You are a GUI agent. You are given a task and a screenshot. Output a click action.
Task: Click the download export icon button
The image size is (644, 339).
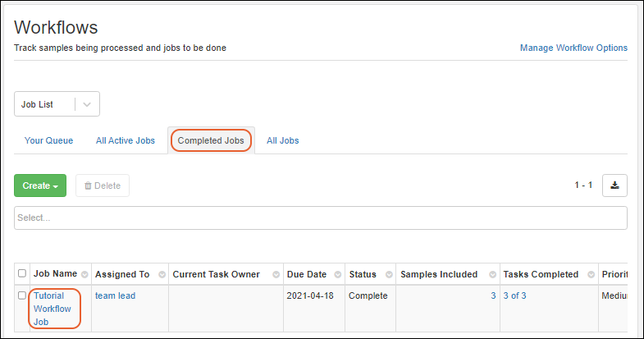pos(614,186)
